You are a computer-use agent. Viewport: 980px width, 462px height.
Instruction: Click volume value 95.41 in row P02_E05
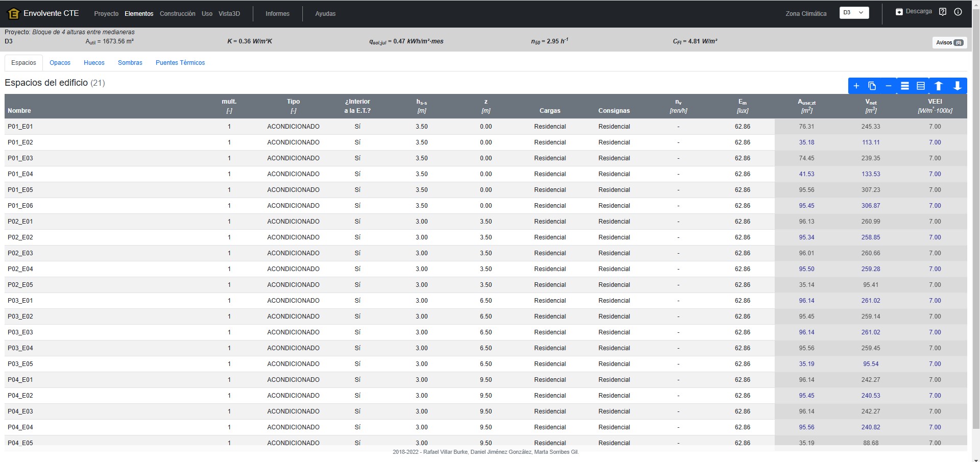click(871, 285)
